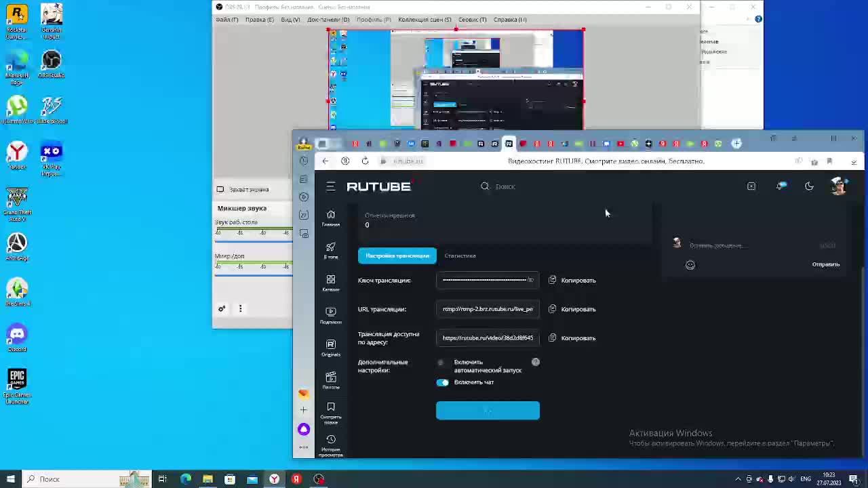
Task: Open the Файл menu in OBS
Action: tap(226, 20)
